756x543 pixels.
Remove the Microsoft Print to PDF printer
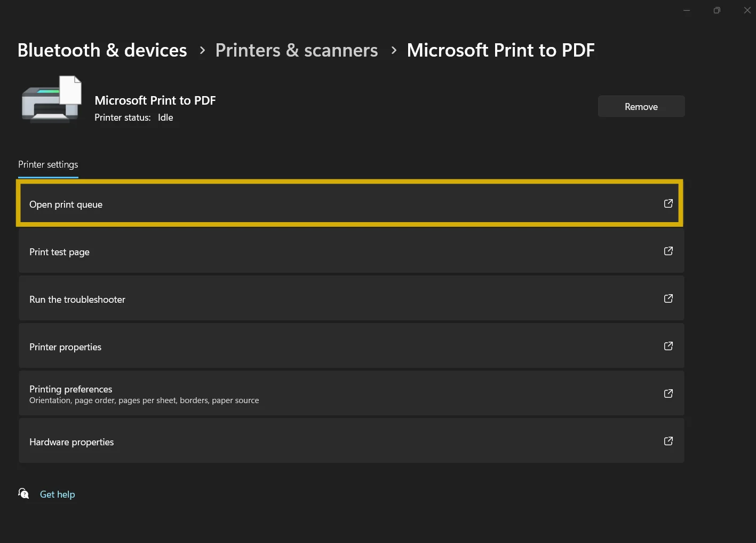click(x=641, y=106)
